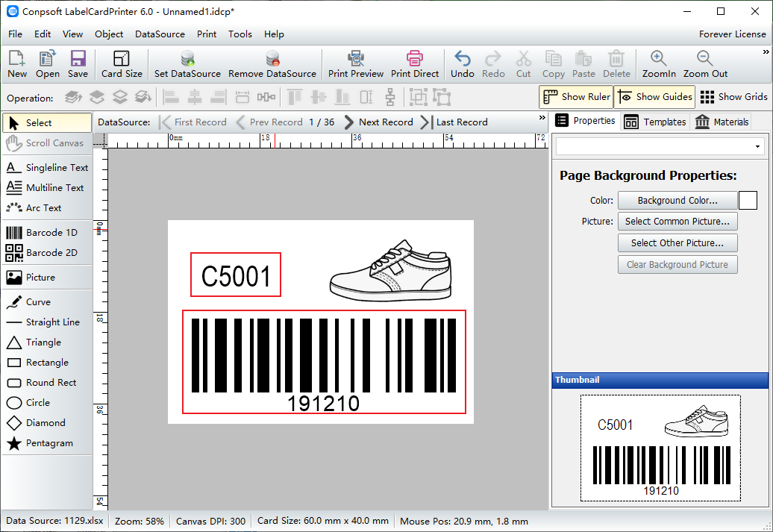The width and height of the screenshot is (773, 532).
Task: Click the Cut scissors icon
Action: point(524,65)
